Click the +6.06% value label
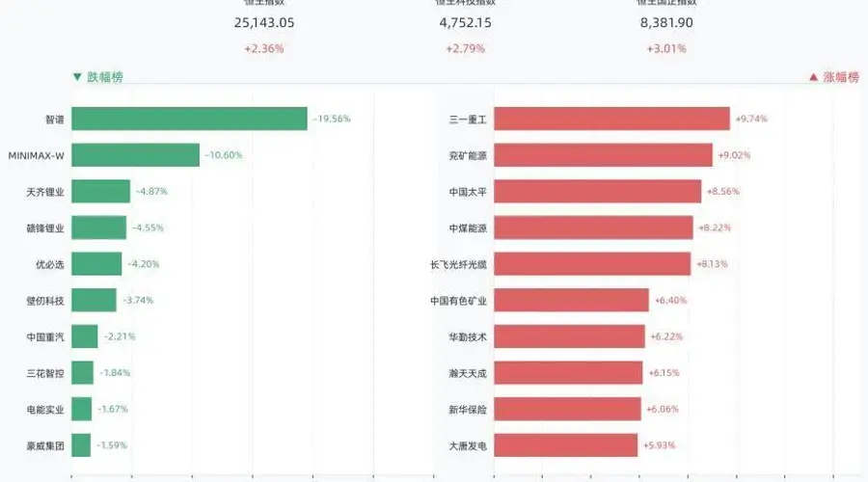 (x=663, y=409)
